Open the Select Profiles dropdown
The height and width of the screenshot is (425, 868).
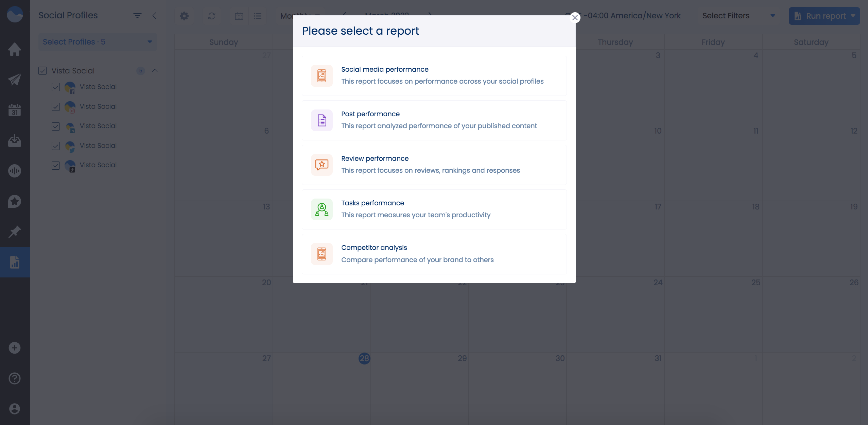pos(97,41)
